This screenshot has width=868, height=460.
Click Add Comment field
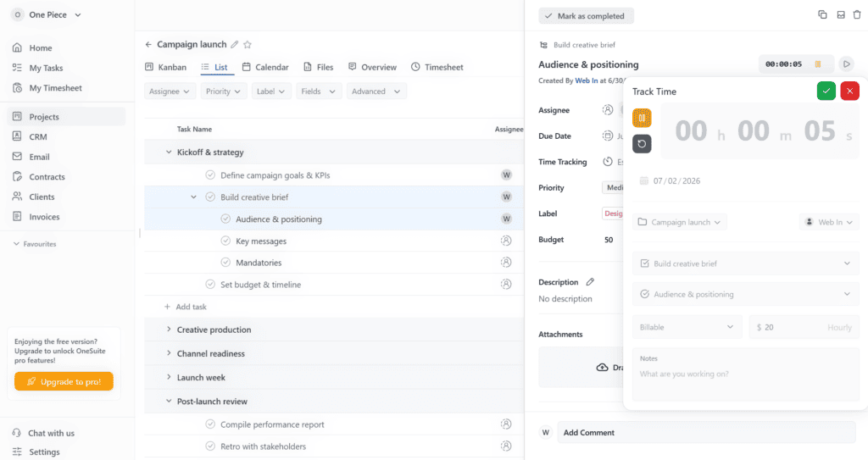tap(706, 432)
